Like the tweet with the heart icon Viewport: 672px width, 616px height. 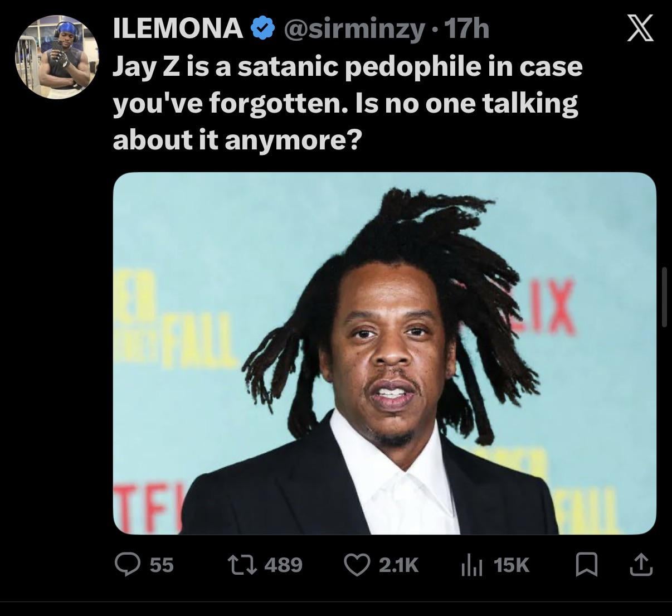coord(357,565)
